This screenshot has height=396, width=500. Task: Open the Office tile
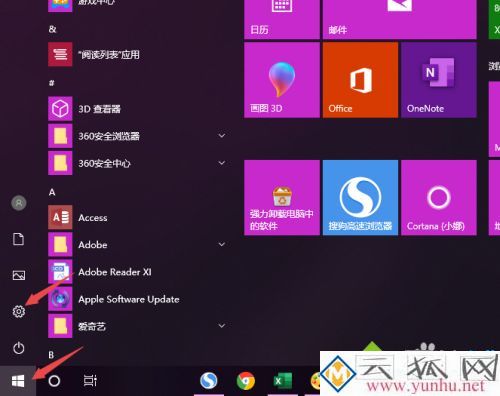tap(360, 80)
